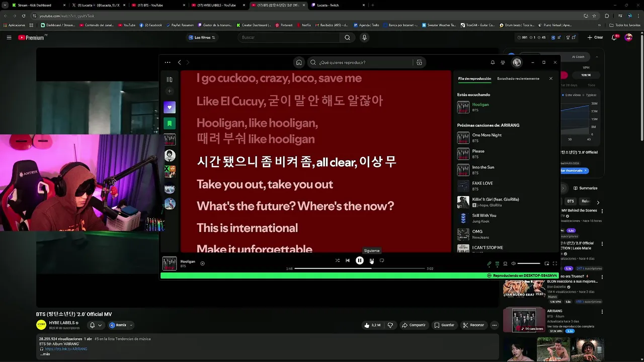This screenshot has width=644, height=362.
Task: Switch to HYBE LABELS YouTube browser tab
Action: point(217,5)
